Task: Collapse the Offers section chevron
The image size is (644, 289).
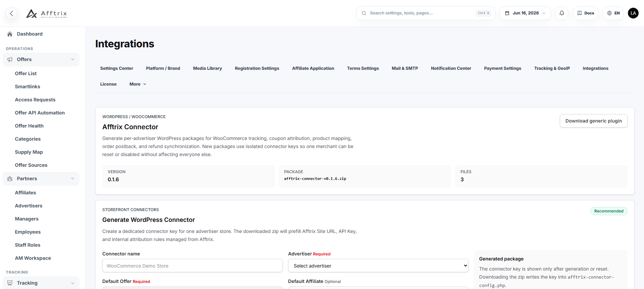Action: (x=73, y=59)
